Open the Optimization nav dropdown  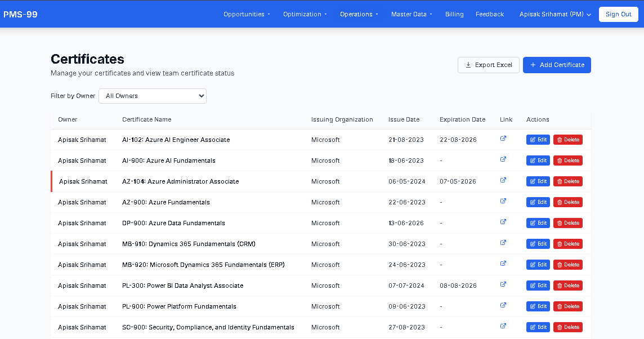[x=305, y=14]
